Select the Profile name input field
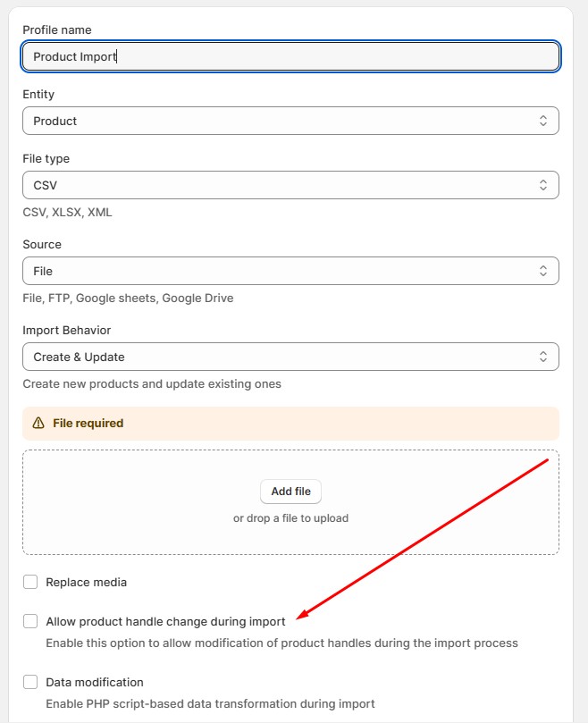This screenshot has height=723, width=588. [x=290, y=56]
